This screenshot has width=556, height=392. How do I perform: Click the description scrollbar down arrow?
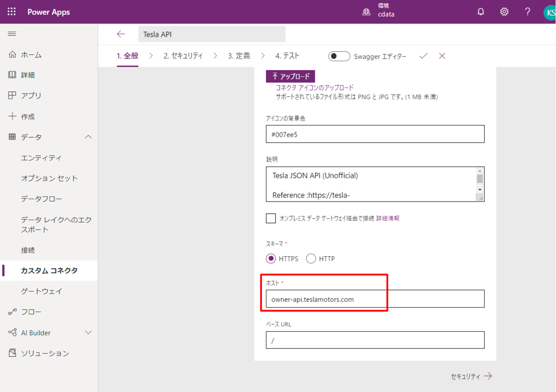click(480, 190)
